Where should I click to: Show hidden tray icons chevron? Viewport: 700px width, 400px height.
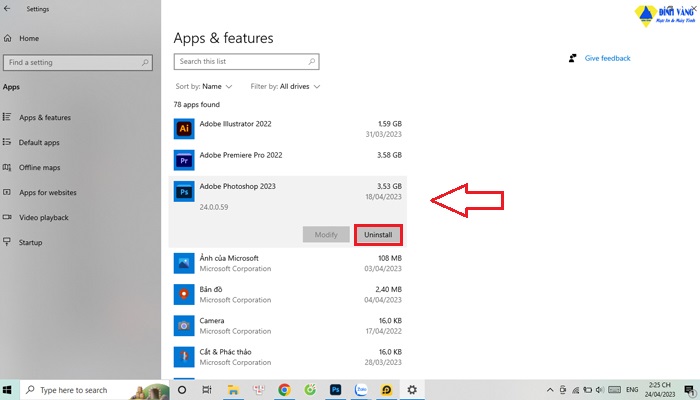550,390
